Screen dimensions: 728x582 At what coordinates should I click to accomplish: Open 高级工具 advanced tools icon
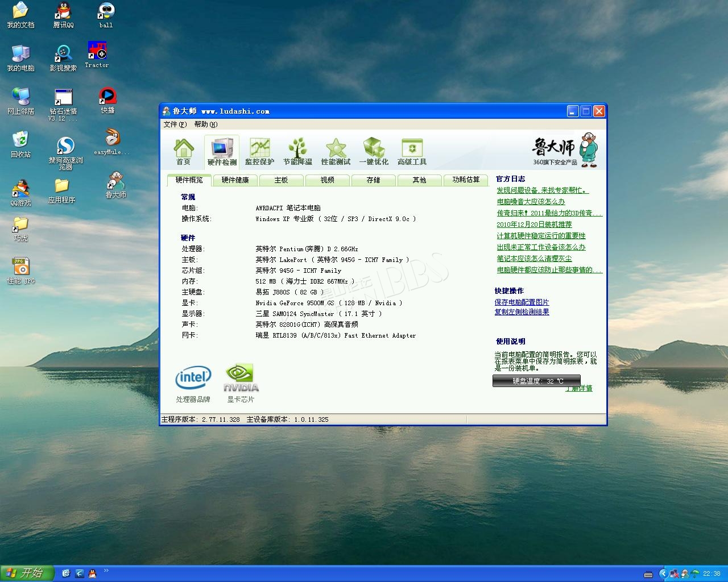click(x=412, y=152)
